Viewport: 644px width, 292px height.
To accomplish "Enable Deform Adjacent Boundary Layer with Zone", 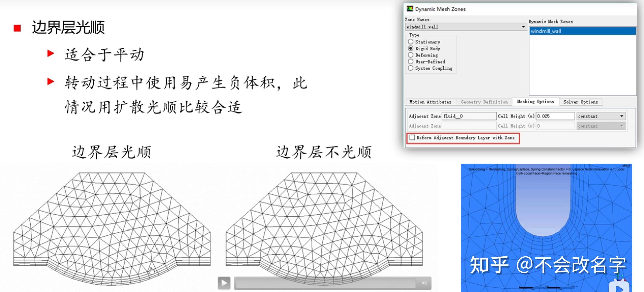I will point(412,138).
